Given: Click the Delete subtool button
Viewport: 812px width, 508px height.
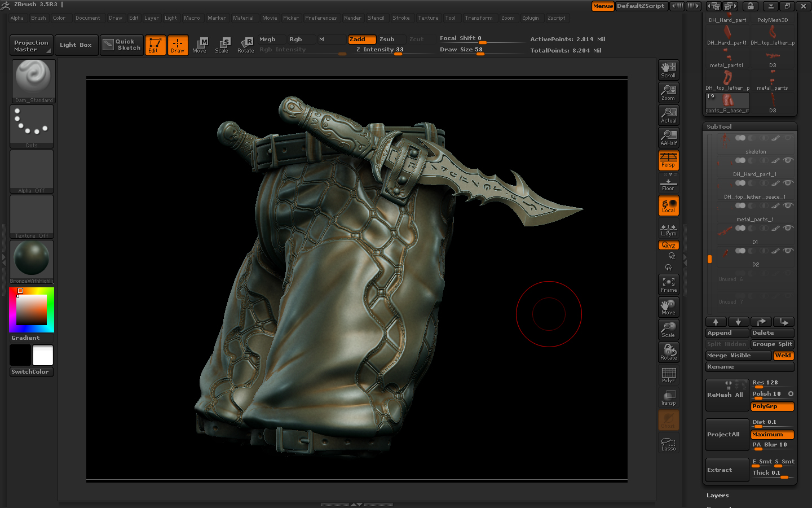Looking at the screenshot, I should (x=773, y=333).
